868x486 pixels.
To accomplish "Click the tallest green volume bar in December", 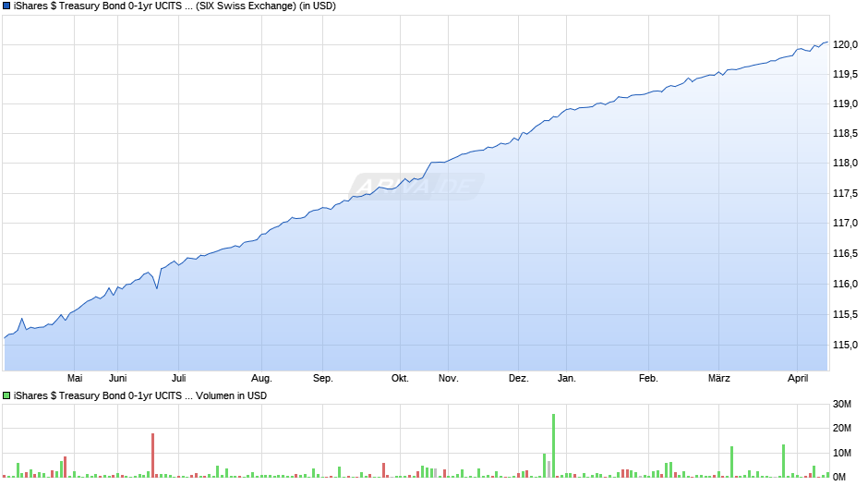I will 553,445.
